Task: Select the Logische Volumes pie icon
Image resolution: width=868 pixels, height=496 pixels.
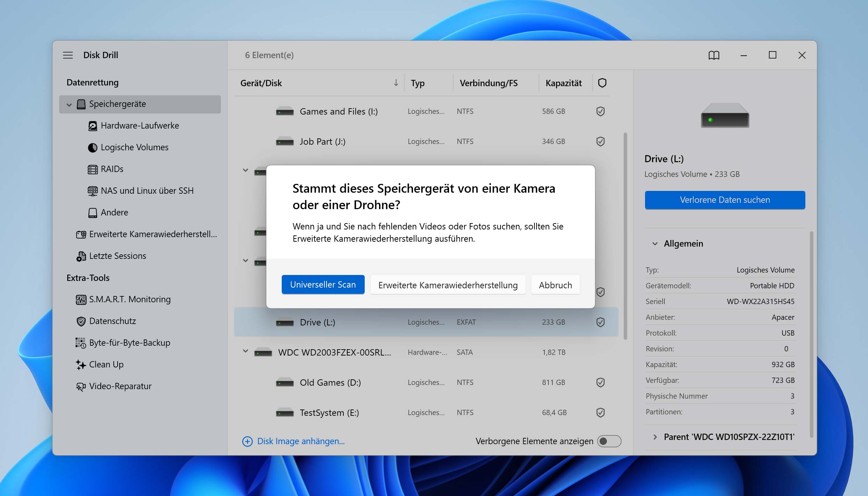Action: [92, 147]
